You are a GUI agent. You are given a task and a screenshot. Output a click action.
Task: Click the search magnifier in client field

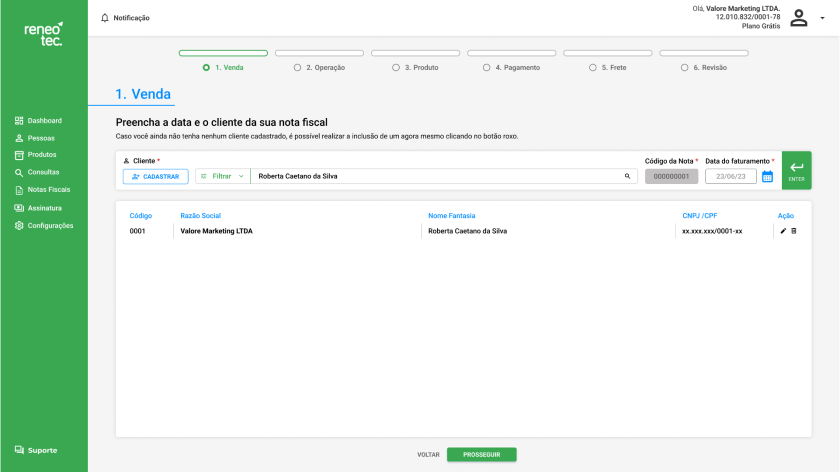[628, 176]
